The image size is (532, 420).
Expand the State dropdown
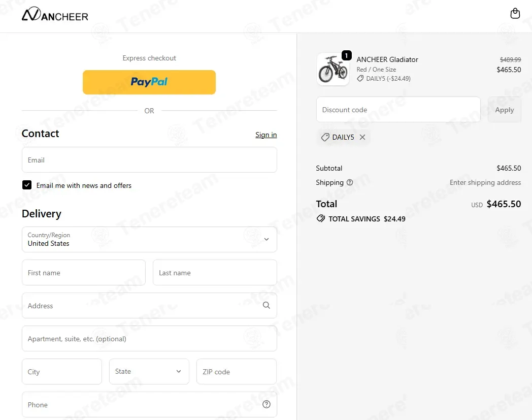click(x=149, y=371)
